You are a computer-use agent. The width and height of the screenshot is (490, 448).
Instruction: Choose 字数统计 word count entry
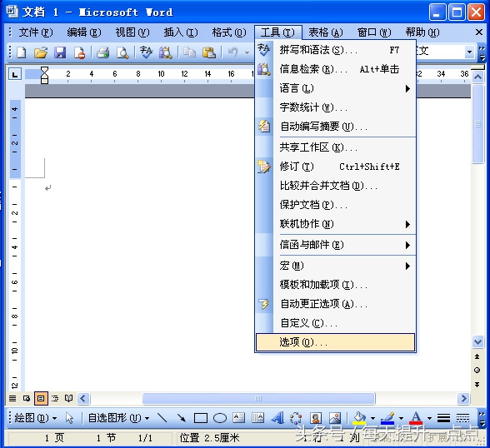pyautogui.click(x=336, y=107)
